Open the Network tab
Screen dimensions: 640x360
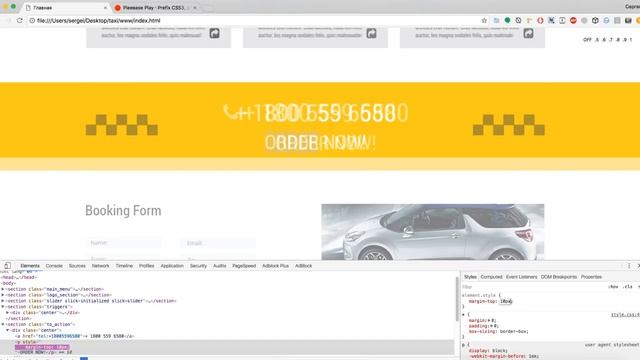tap(100, 266)
